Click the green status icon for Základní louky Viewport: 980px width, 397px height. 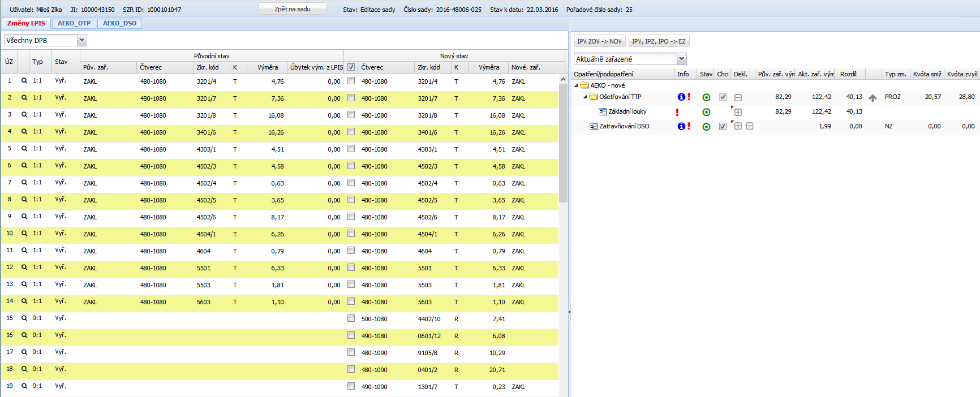click(x=706, y=112)
